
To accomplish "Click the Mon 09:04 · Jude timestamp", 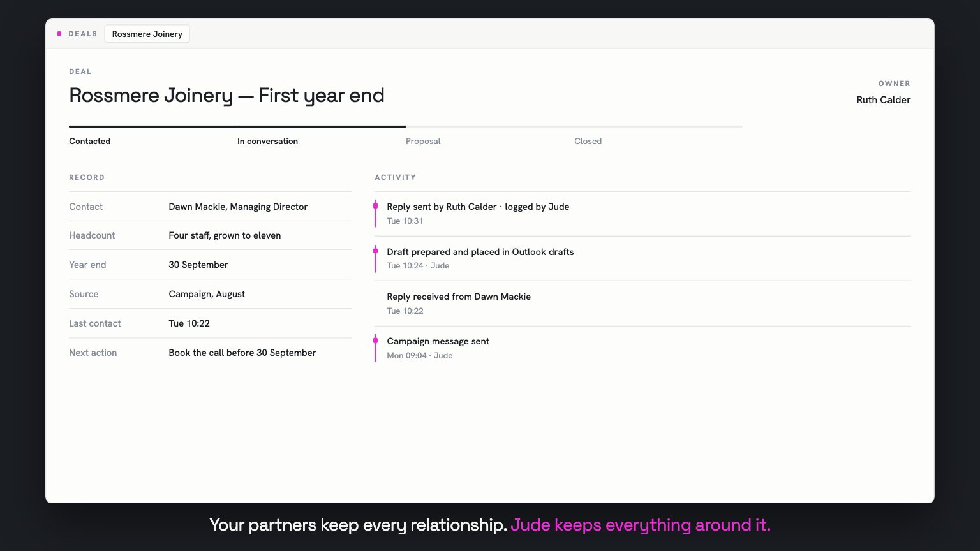I will [x=420, y=356].
